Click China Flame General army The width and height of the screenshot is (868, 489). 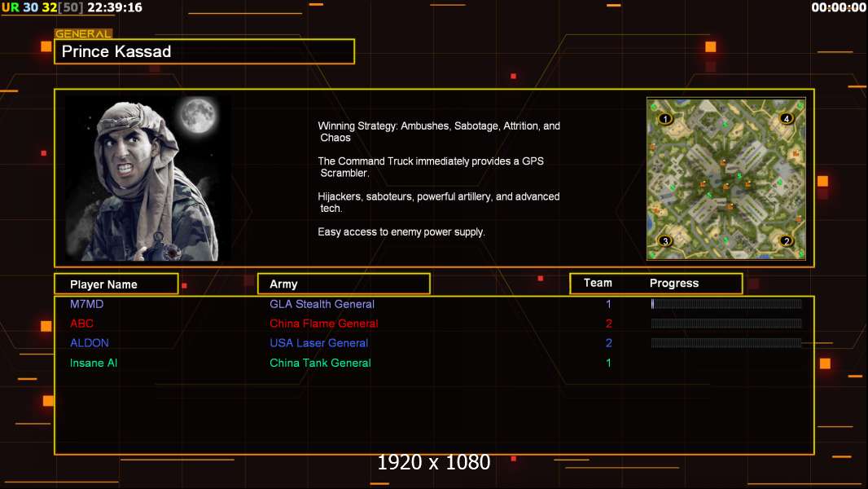click(324, 324)
